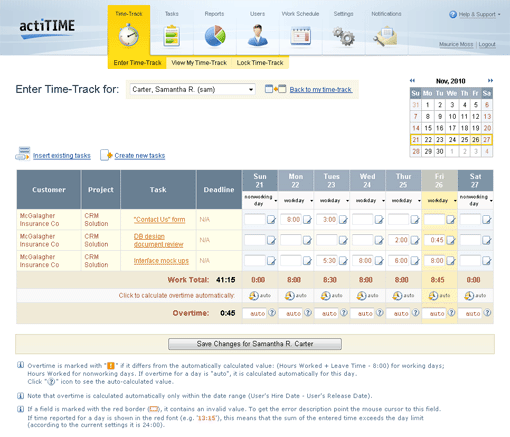The width and height of the screenshot is (510, 437).
Task: Click the Sunday overtime auto field
Action: [255, 313]
